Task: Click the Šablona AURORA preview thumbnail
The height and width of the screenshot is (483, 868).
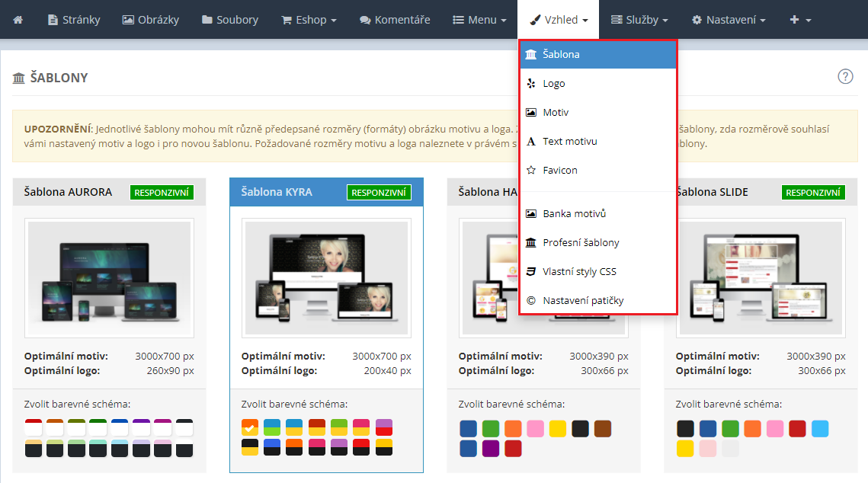Action: click(109, 278)
